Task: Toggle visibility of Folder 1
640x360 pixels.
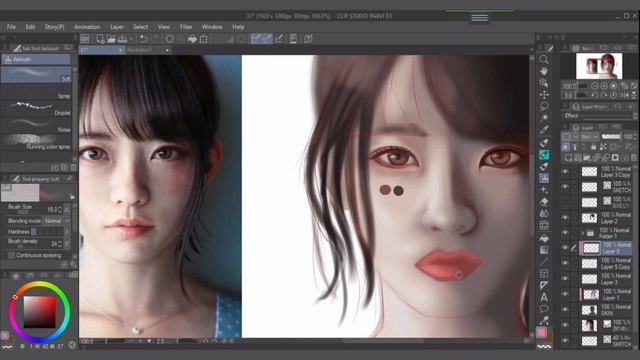Action: coord(565,233)
